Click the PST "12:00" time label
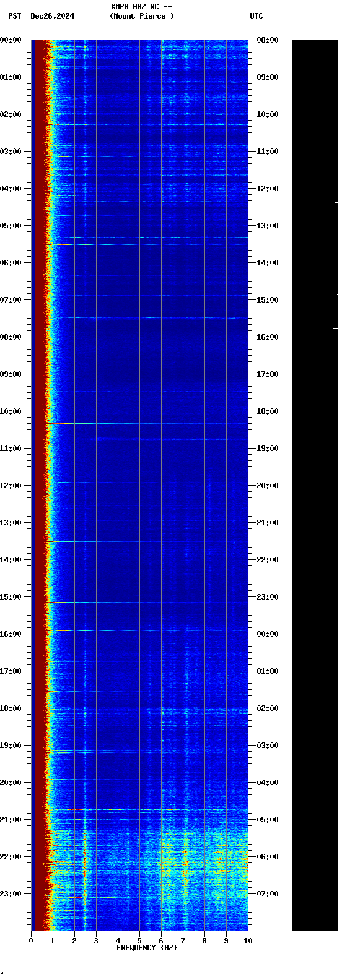Screen dimensions: 342x980 (11, 486)
